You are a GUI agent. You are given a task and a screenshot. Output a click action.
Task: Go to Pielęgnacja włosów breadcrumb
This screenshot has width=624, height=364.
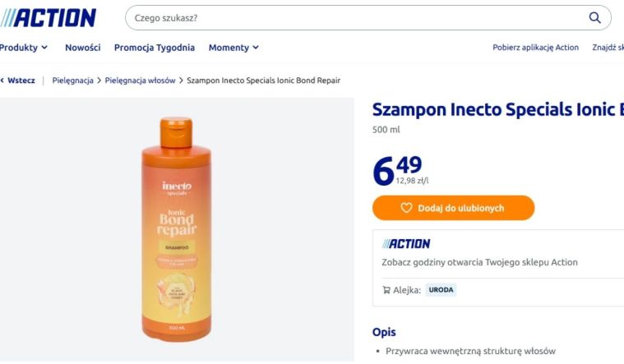coord(140,81)
